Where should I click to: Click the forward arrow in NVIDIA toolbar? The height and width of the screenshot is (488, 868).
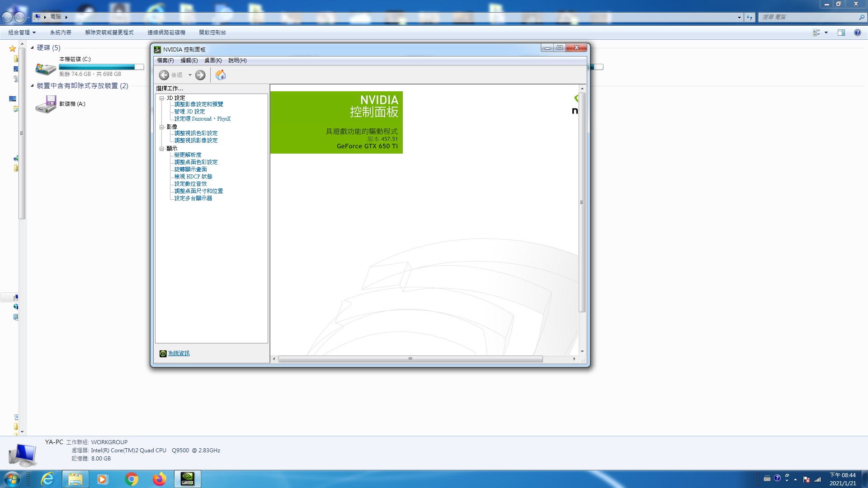(x=200, y=75)
